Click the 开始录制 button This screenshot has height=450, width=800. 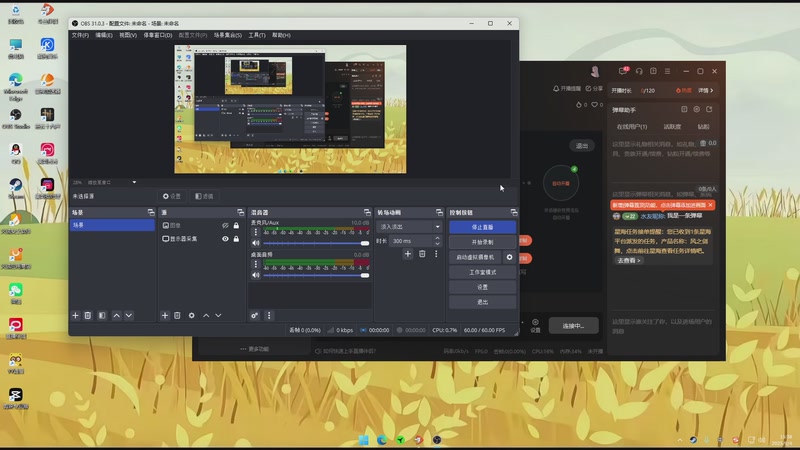coord(482,242)
